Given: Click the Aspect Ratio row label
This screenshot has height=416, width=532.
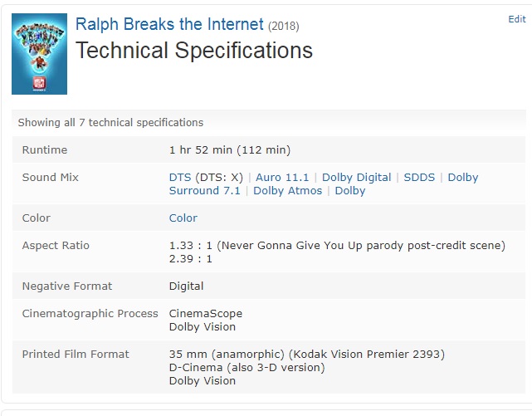Looking at the screenshot, I should click(56, 245).
